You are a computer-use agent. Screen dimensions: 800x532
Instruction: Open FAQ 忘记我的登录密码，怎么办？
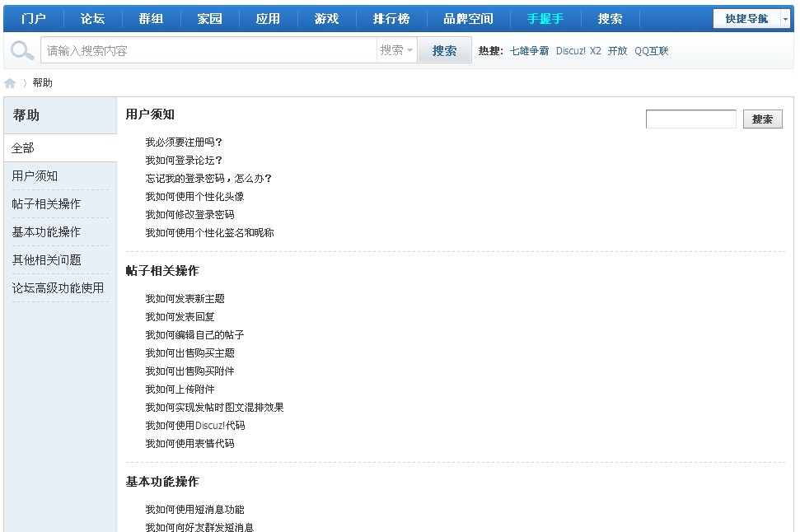(x=208, y=179)
